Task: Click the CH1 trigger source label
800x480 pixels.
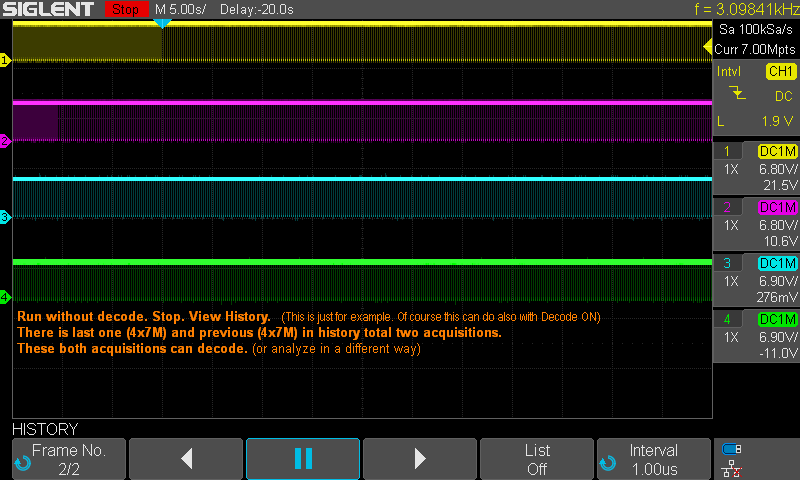Action: 781,71
